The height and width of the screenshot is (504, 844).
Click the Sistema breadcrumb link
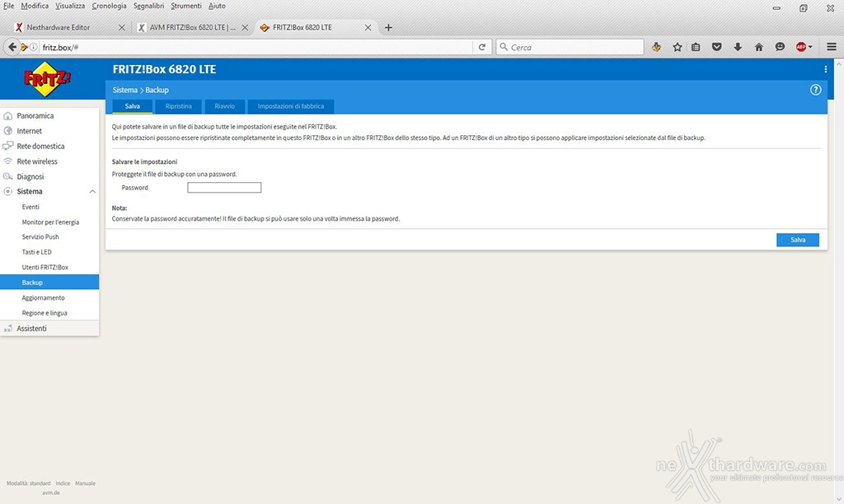(x=125, y=90)
